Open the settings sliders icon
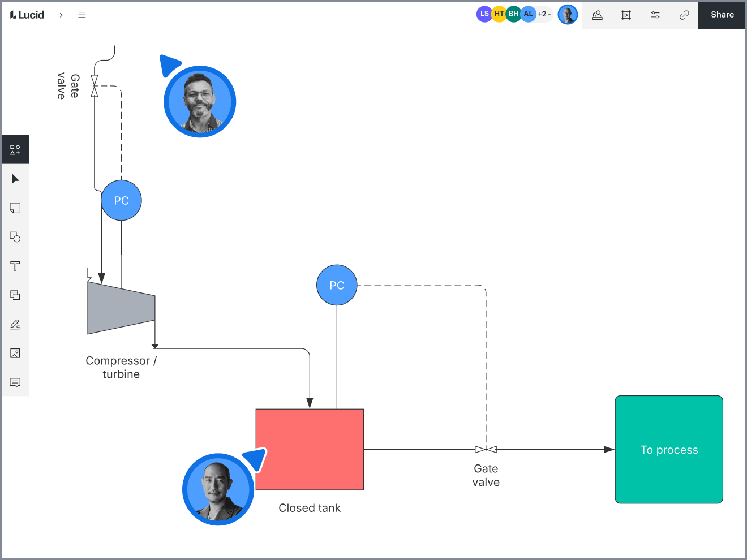The image size is (747, 560). pos(655,15)
